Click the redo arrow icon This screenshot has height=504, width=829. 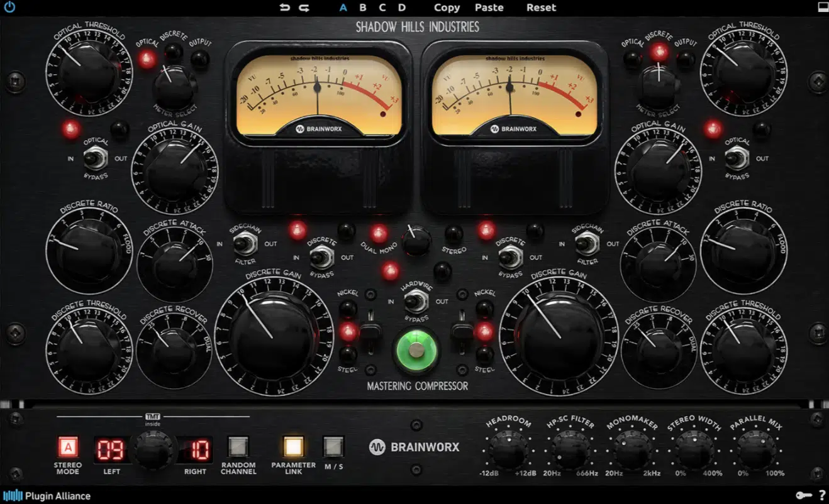click(x=304, y=8)
